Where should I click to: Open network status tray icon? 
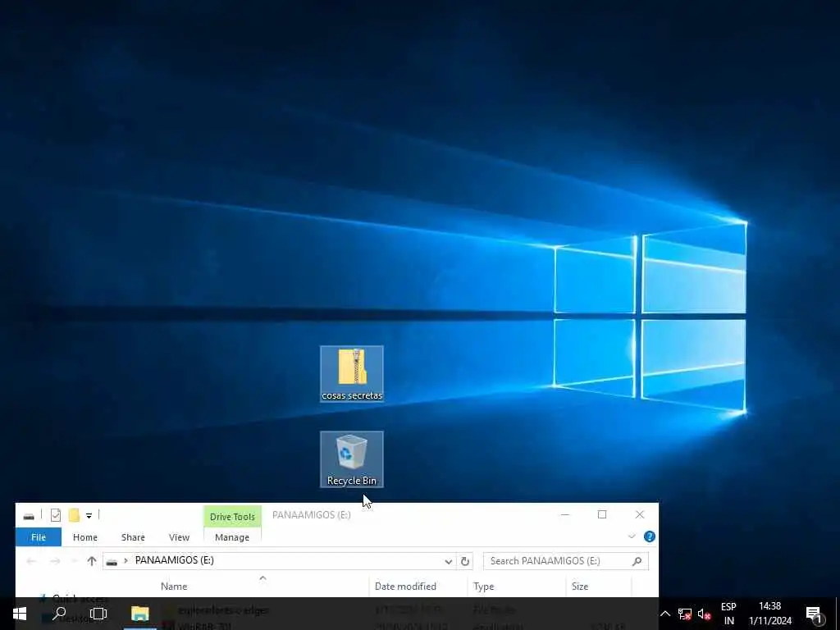(684, 614)
